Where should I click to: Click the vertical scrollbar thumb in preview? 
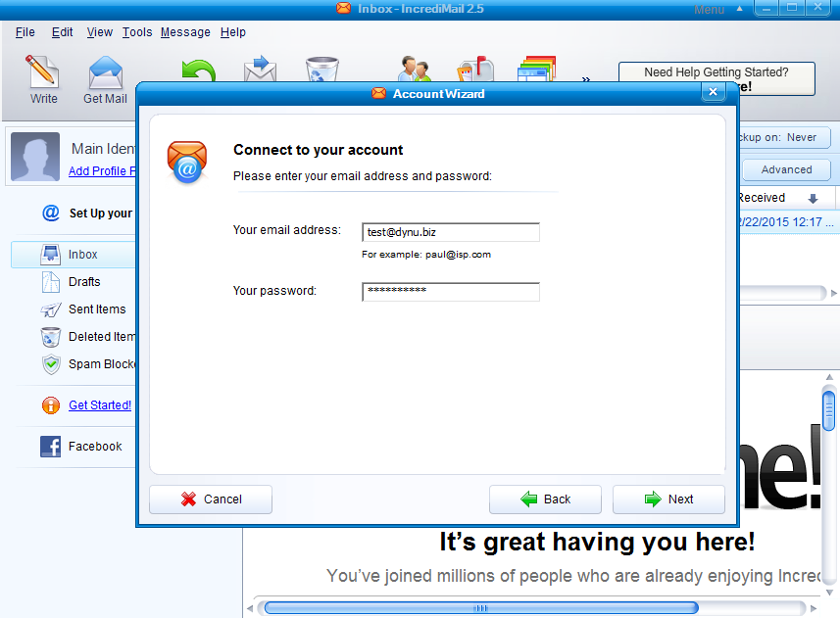tap(829, 410)
